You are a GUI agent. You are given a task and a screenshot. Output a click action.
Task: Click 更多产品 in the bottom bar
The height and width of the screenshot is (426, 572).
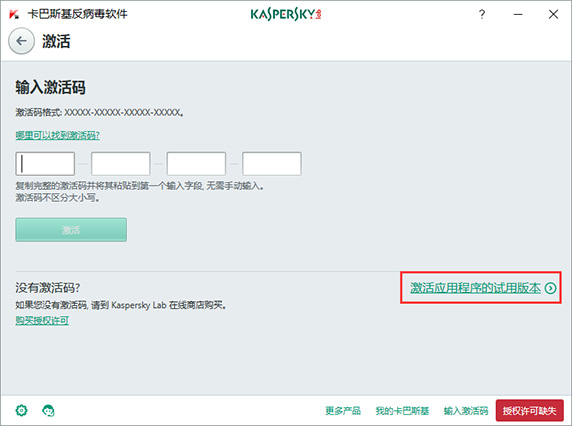[343, 411]
